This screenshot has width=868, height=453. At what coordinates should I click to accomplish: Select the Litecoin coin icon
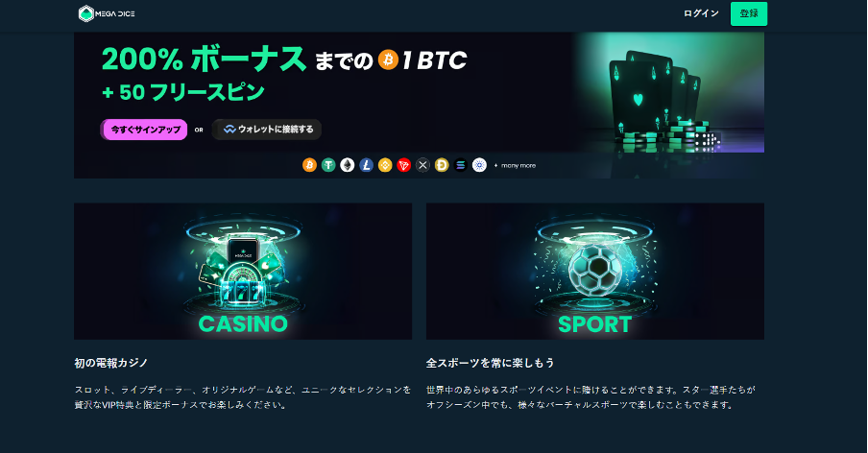tap(366, 165)
